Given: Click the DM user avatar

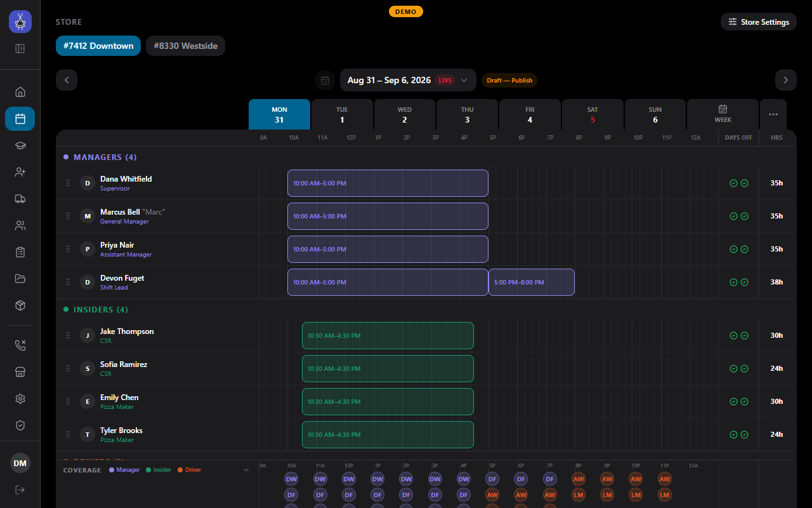Looking at the screenshot, I should [x=20, y=463].
